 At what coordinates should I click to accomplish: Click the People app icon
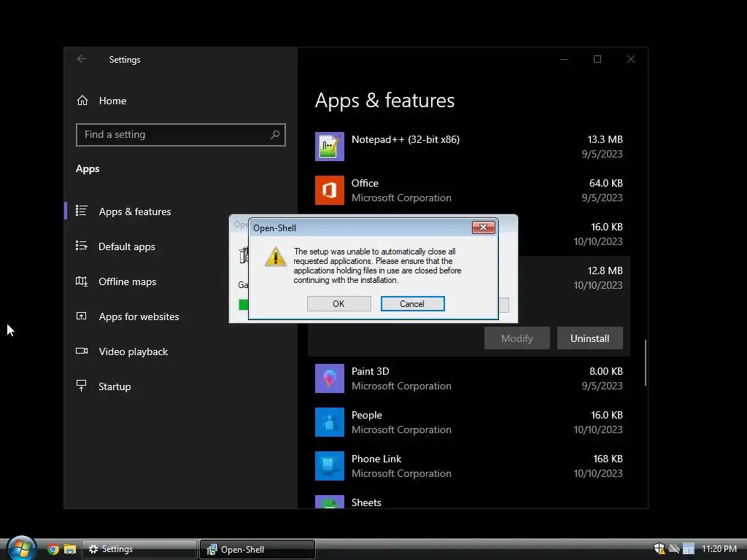click(x=330, y=422)
